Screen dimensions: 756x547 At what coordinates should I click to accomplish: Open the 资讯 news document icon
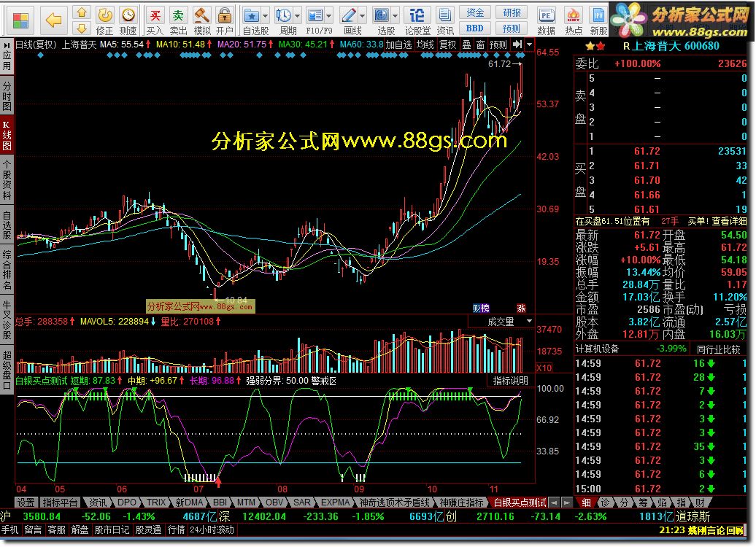(445, 21)
